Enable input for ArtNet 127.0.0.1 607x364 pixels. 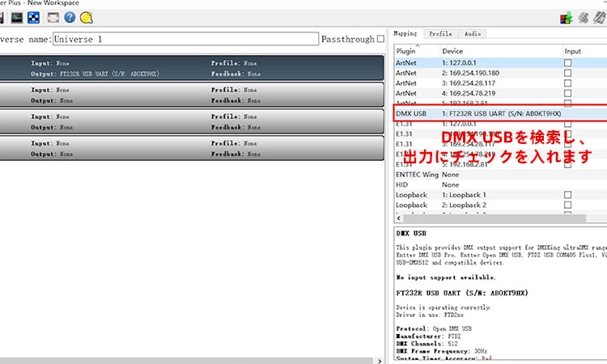pyautogui.click(x=567, y=62)
